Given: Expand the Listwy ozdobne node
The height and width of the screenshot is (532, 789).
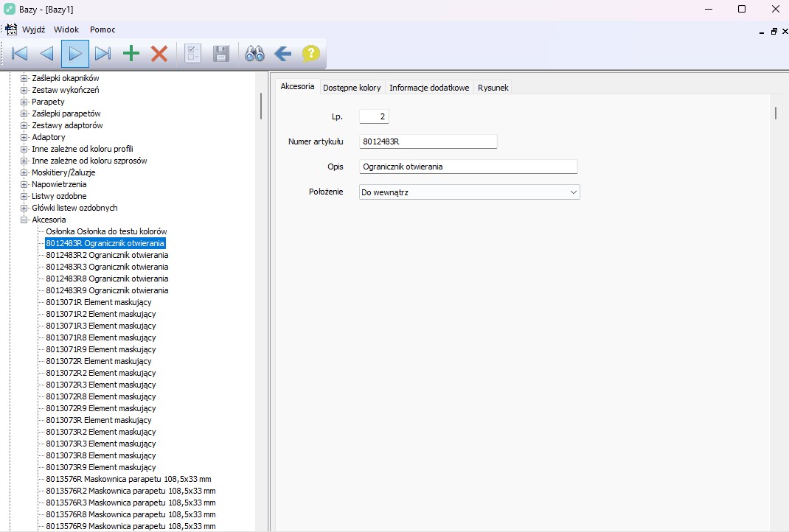Looking at the screenshot, I should 24,196.
